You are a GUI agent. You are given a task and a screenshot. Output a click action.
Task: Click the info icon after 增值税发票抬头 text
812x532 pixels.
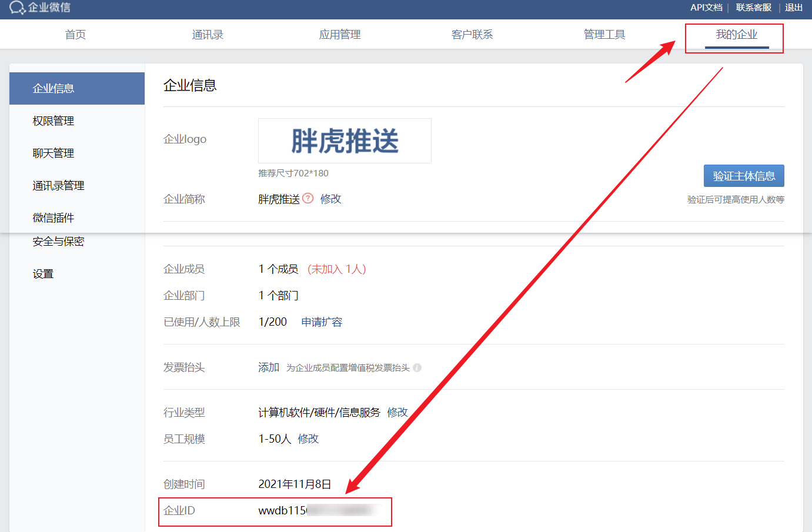[417, 367]
